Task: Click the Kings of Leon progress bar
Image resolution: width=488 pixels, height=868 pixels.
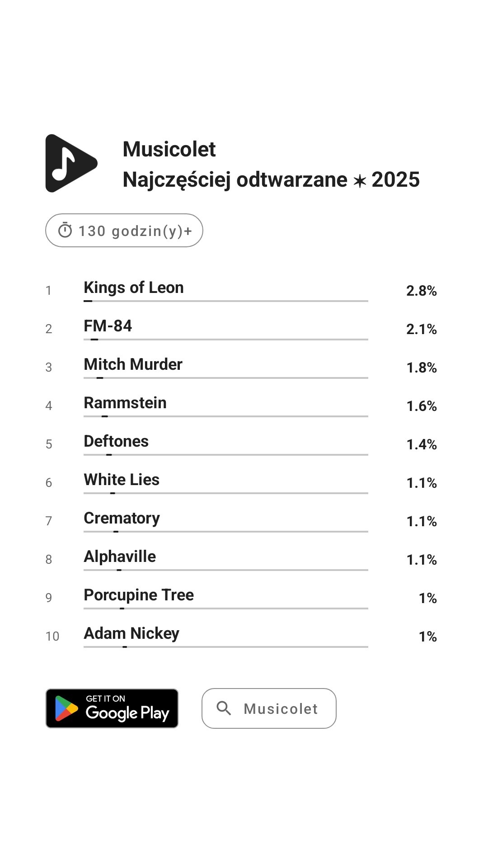Action: click(226, 301)
